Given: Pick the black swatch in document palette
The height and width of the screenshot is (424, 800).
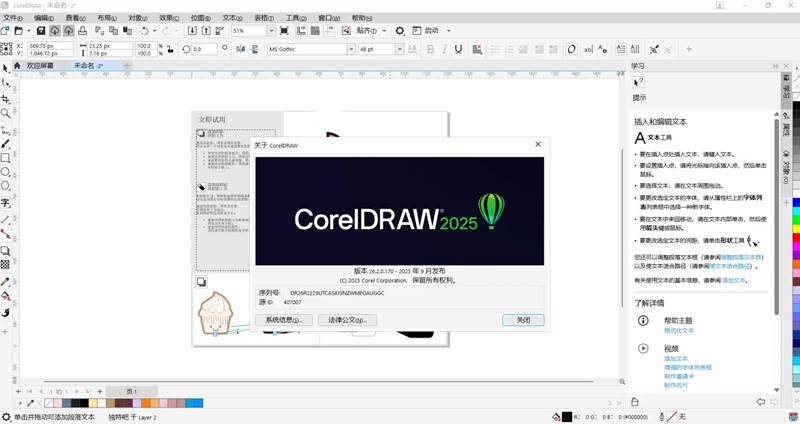Looking at the screenshot, I should click(84, 403).
